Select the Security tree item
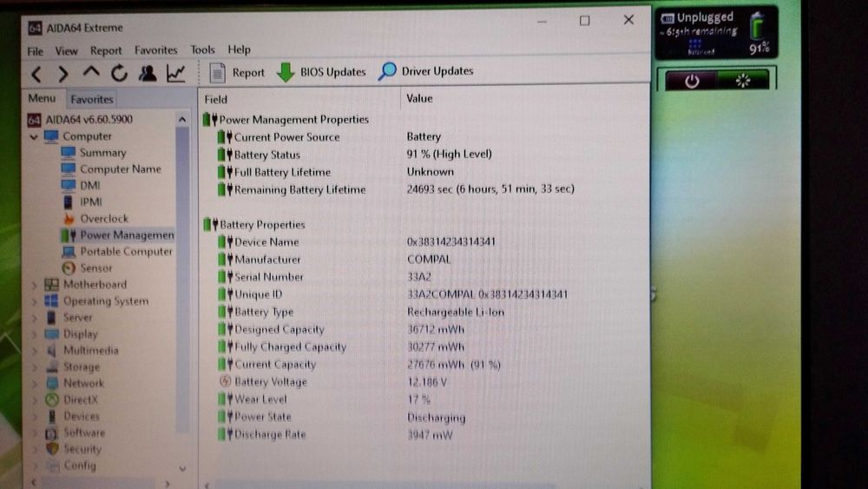Viewport: 868px width, 489px height. (x=73, y=449)
